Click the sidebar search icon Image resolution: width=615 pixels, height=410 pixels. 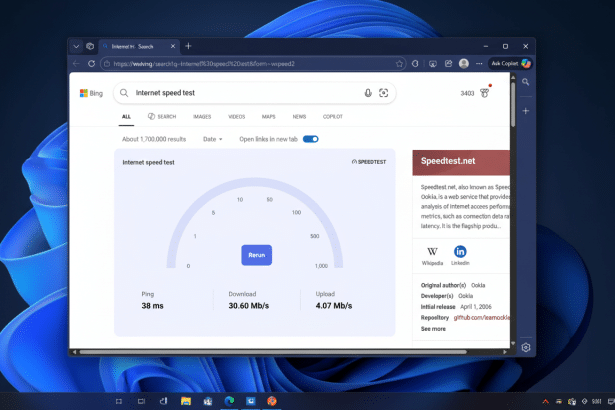coord(526,82)
